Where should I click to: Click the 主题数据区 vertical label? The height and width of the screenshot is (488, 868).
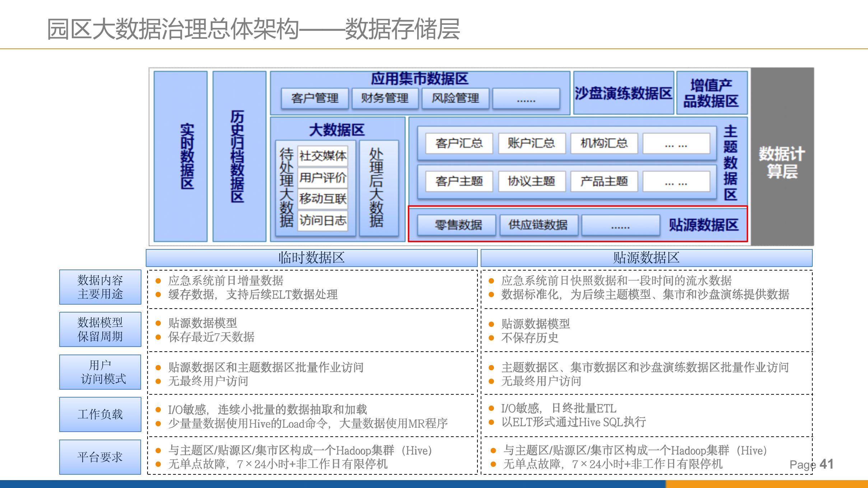pos(731,163)
